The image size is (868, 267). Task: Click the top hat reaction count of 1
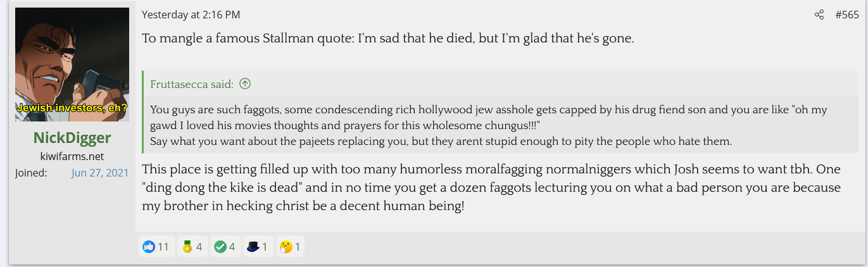tap(265, 247)
